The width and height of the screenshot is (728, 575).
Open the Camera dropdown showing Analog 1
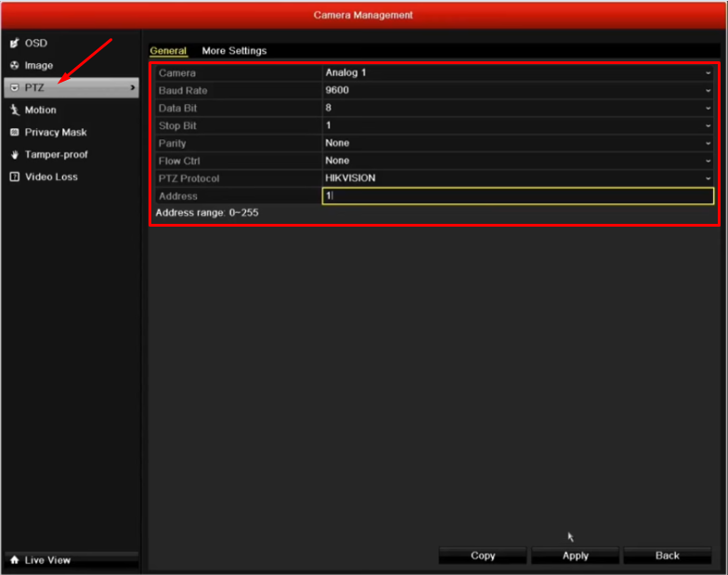pyautogui.click(x=518, y=72)
